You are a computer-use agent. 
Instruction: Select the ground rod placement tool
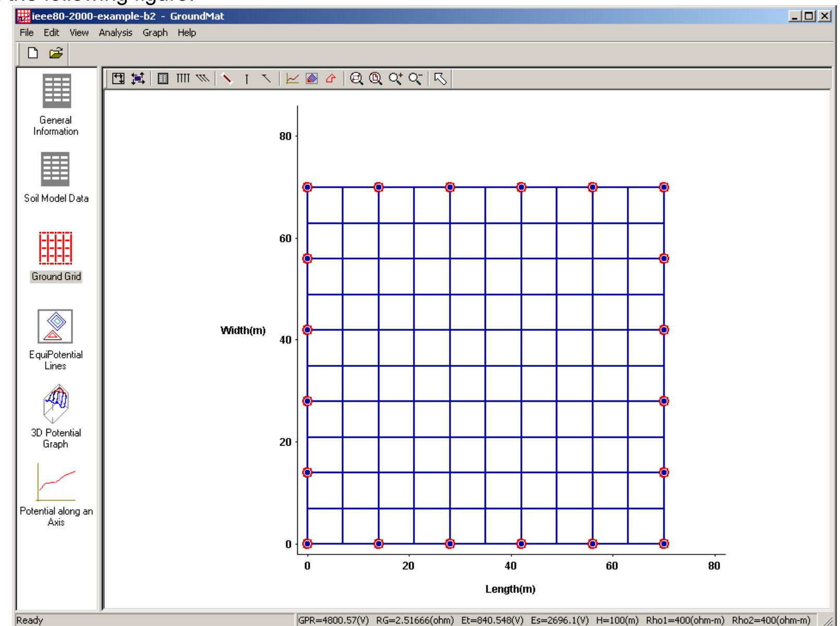point(246,79)
